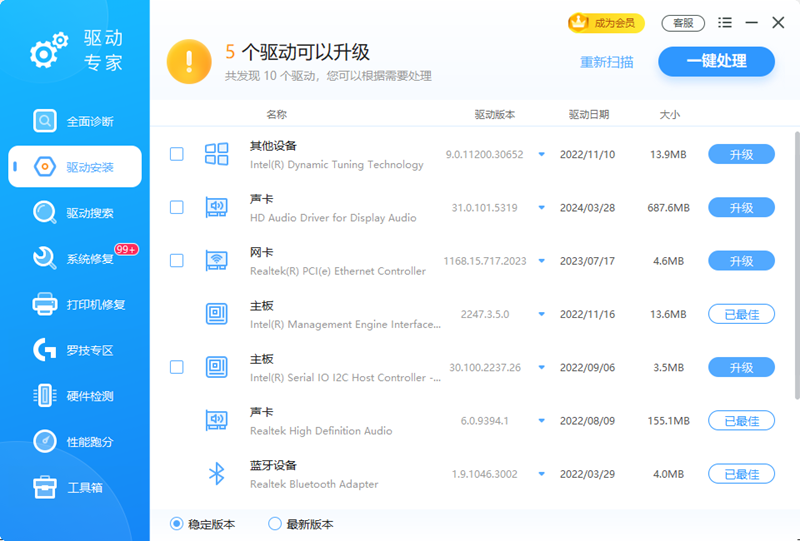The image size is (800, 541).
Task: Open the 全面诊断 sidebar section
Action: click(x=75, y=121)
